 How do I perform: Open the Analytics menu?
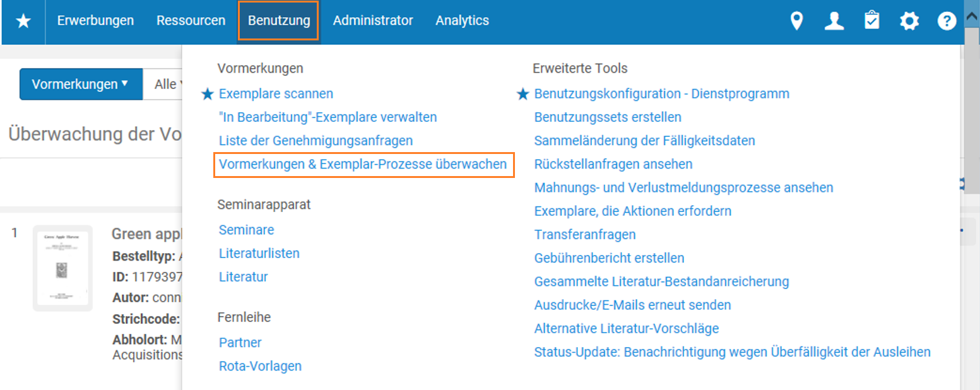coord(462,21)
